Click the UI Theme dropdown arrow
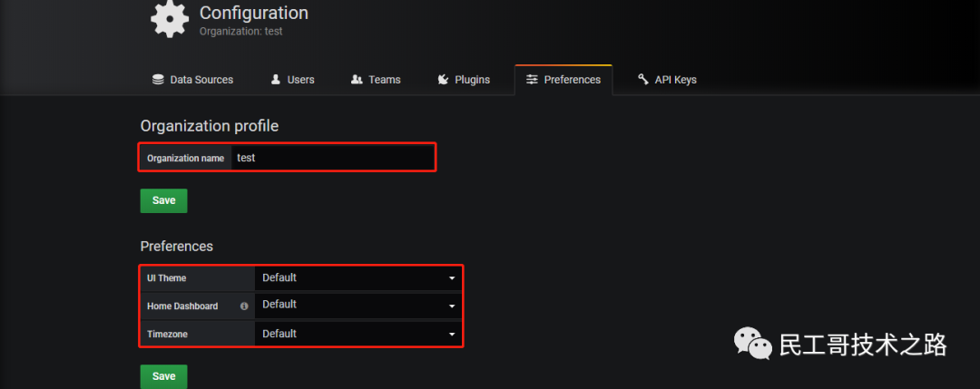980x389 pixels. (452, 278)
